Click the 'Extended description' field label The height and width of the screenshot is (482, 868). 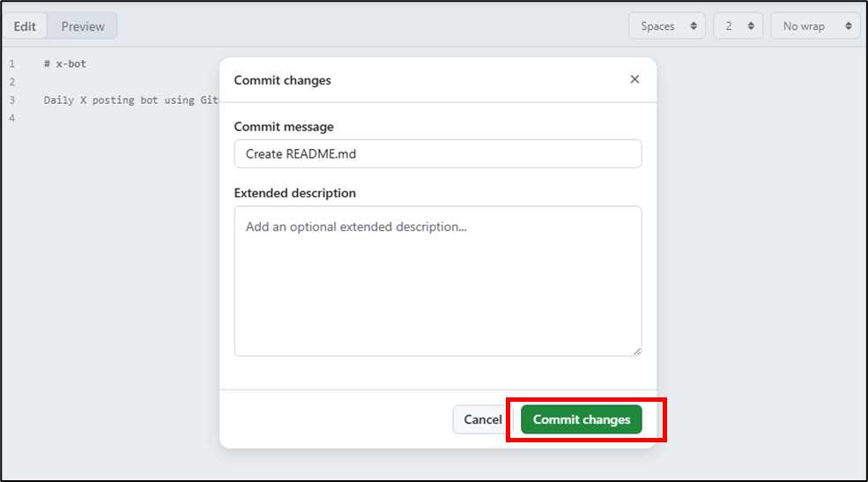(294, 193)
